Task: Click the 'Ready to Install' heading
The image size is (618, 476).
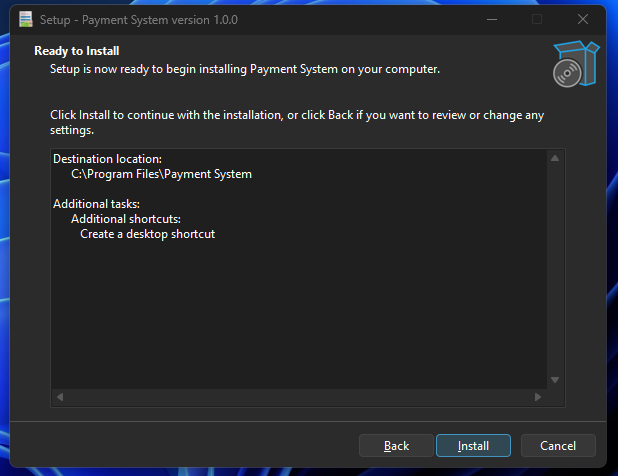Action: click(x=77, y=50)
